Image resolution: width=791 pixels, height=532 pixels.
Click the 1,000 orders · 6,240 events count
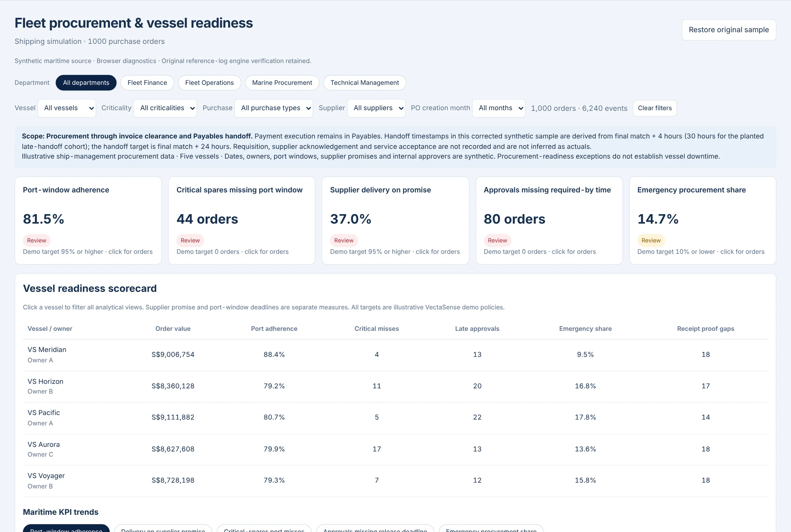[579, 108]
